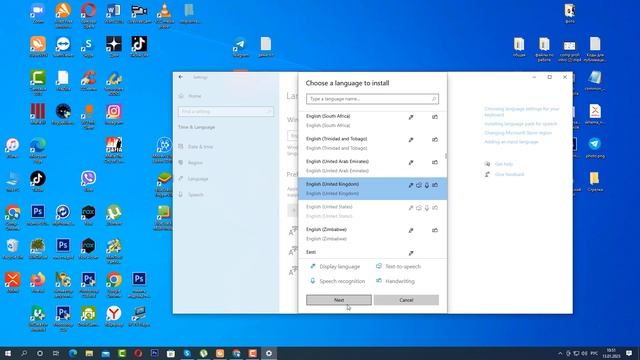
Task: Select English (United States) in the list
Action: [x=372, y=211]
